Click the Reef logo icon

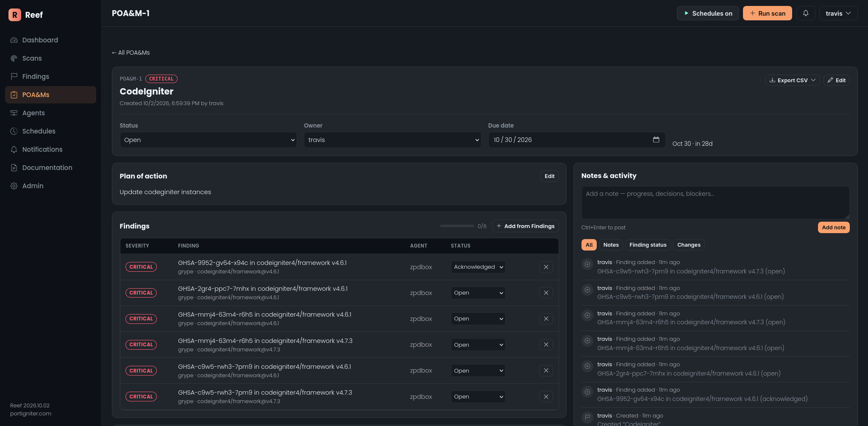[x=15, y=15]
